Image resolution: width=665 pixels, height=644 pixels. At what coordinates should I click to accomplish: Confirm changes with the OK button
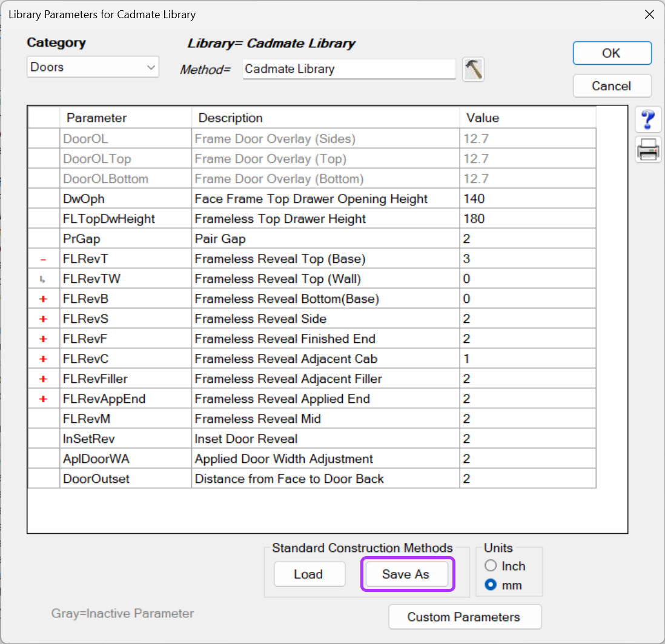pyautogui.click(x=612, y=53)
